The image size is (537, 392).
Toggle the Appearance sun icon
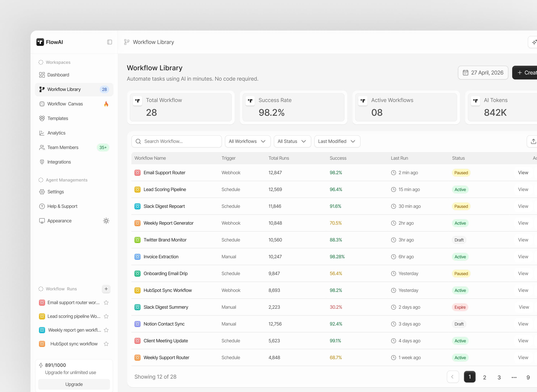pos(106,221)
